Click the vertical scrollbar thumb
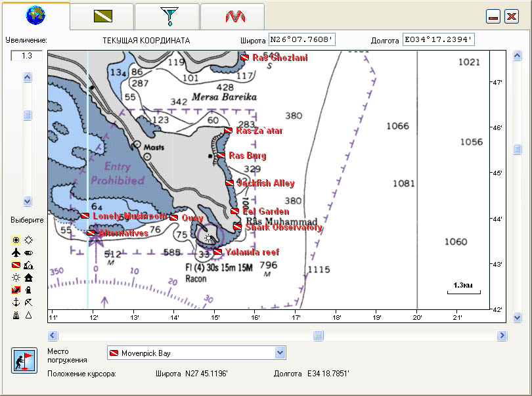Viewport: 532px width, 396px height. click(x=517, y=149)
